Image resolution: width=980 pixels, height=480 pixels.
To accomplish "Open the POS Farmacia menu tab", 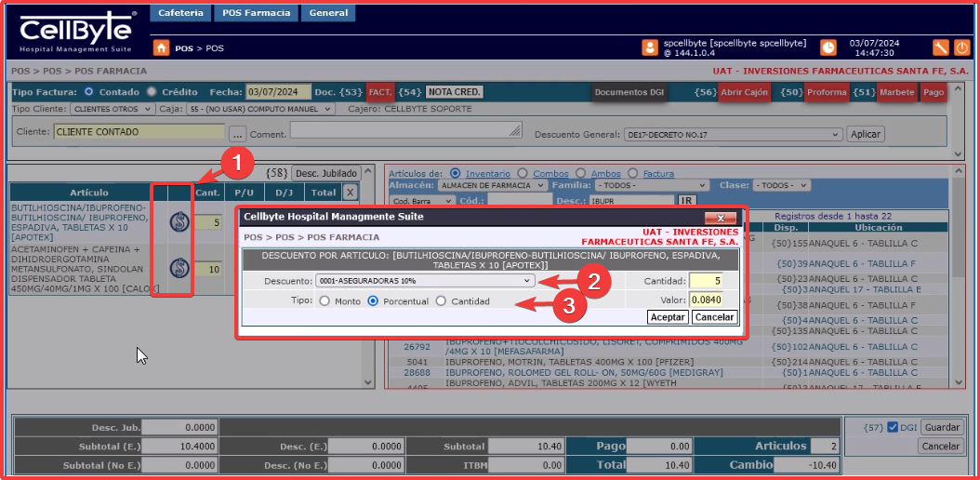I will 257,12.
